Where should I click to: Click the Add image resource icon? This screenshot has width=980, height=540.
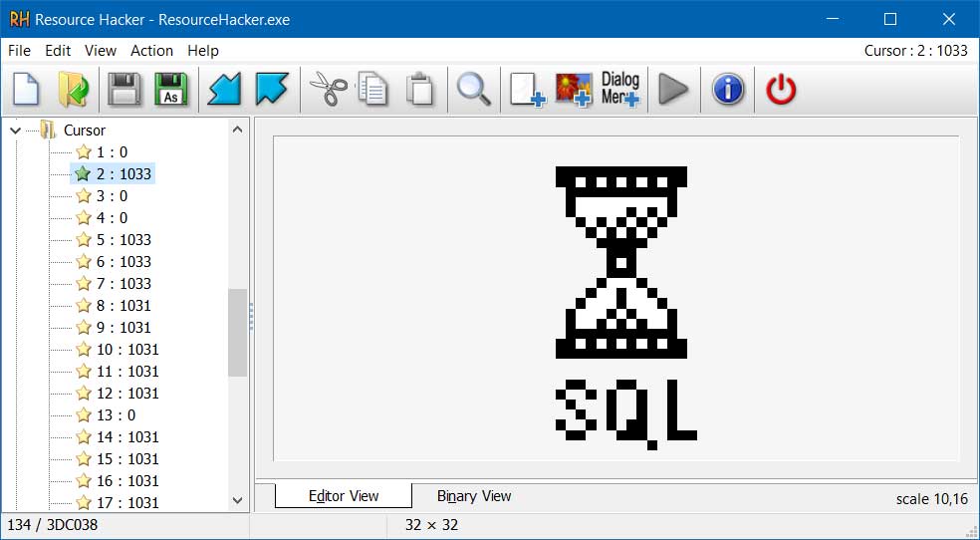coord(573,90)
